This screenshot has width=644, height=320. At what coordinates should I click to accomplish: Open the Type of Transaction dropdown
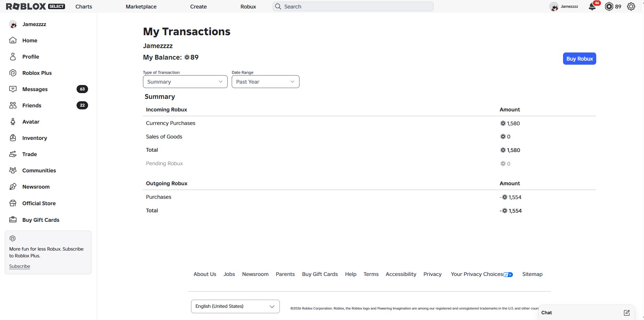pos(185,82)
